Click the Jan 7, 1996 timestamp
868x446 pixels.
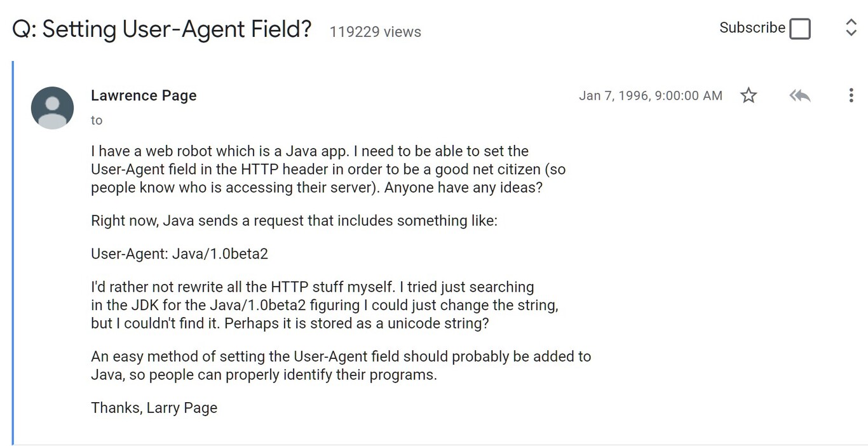650,96
